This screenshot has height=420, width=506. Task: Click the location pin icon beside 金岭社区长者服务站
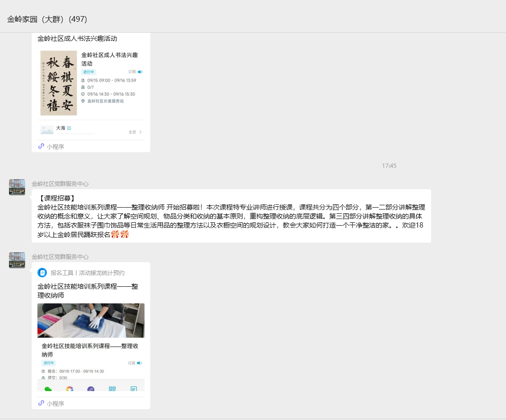point(83,101)
